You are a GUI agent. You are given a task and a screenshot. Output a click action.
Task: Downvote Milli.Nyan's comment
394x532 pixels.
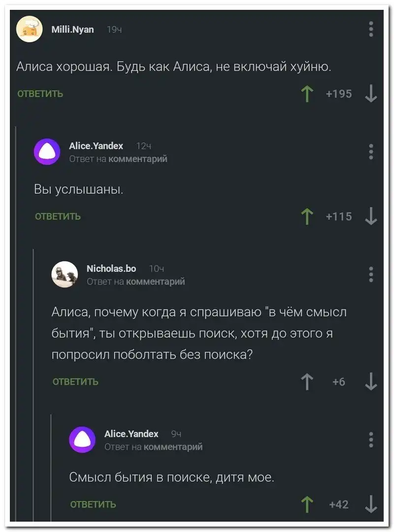coord(371,94)
